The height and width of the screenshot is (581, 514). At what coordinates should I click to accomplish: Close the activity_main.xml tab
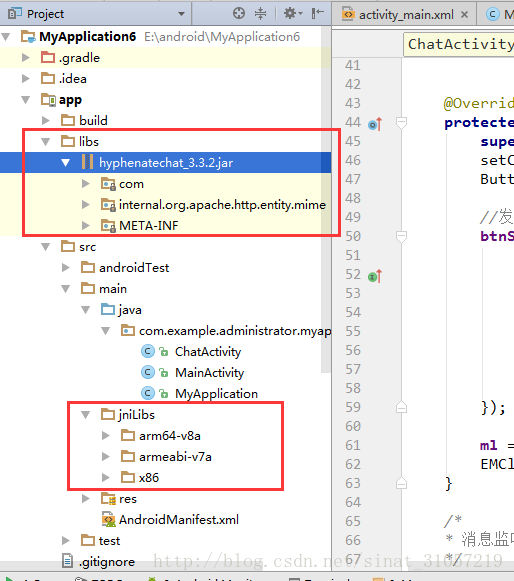[464, 15]
